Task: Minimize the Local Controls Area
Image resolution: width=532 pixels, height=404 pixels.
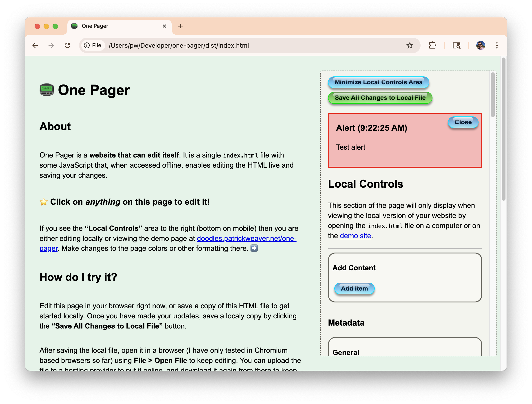Action: point(378,82)
